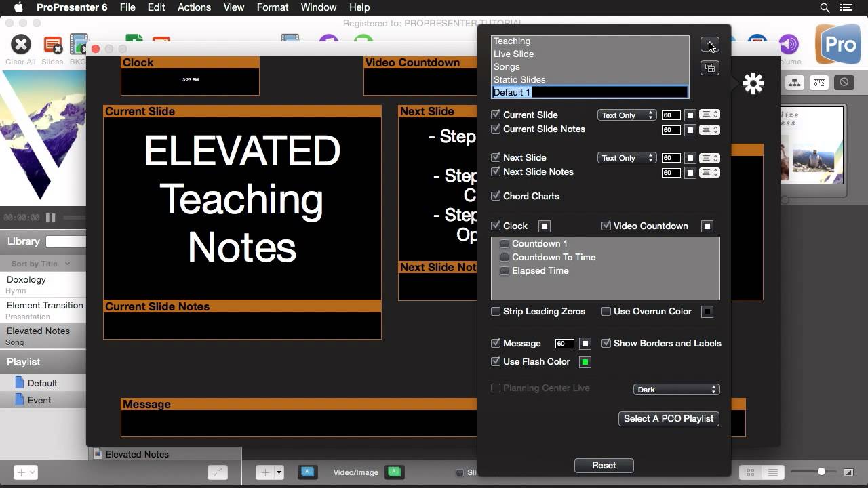Enable the Countdown 1 checkbox
This screenshot has width=868, height=488.
(505, 243)
